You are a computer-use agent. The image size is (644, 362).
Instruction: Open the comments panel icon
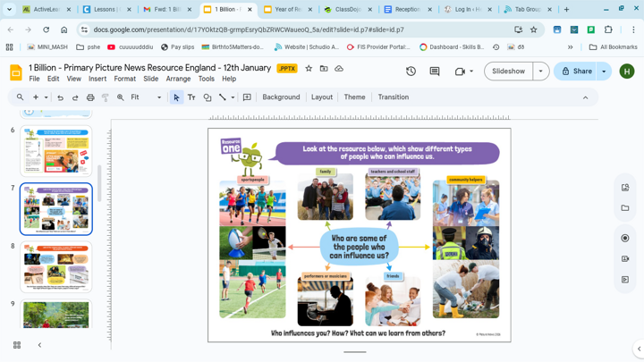(435, 72)
